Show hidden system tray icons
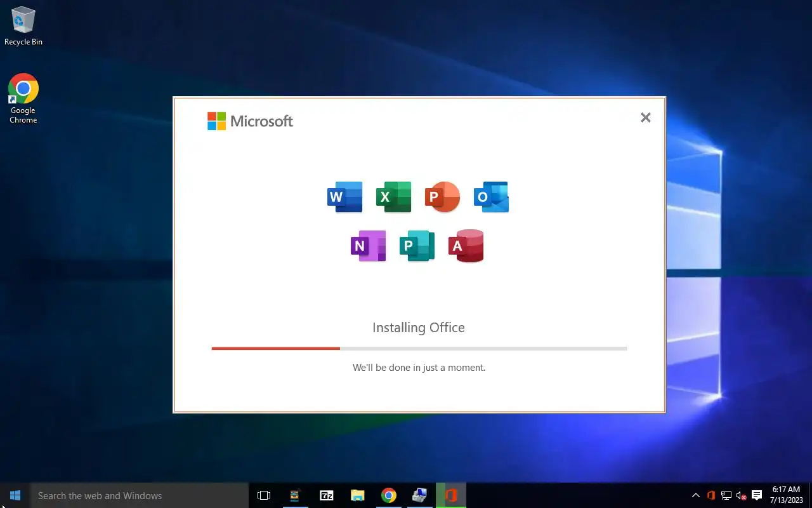The height and width of the screenshot is (508, 812). 696,495
